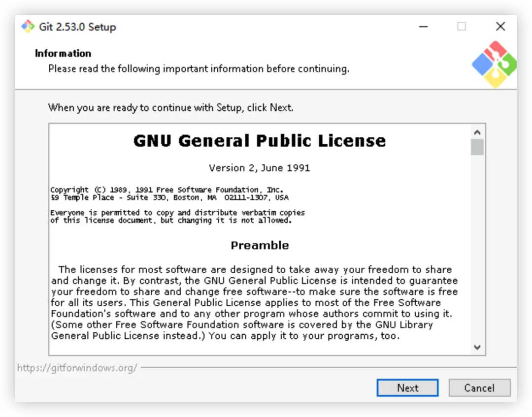Image resolution: width=532 pixels, height=417 pixels.
Task: Cancel the Git setup
Action: click(x=479, y=387)
